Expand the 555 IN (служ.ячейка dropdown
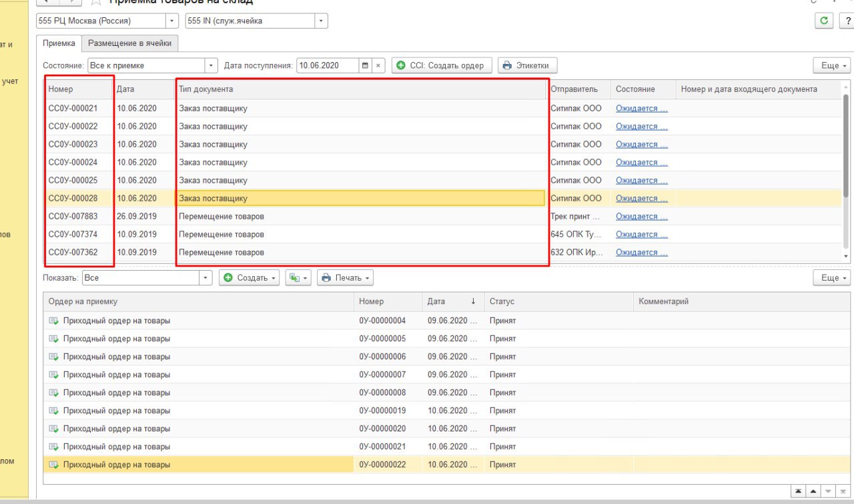 [321, 21]
